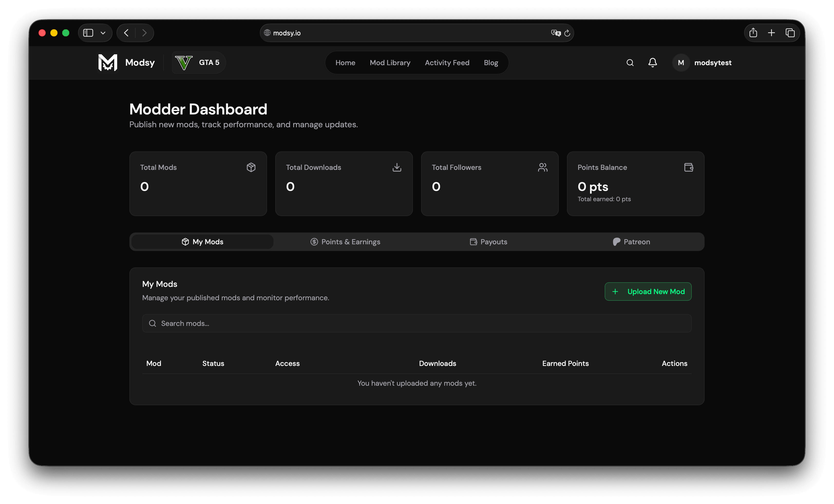Go back with browser back arrow
Screen dimensions: 834x504
click(126, 33)
